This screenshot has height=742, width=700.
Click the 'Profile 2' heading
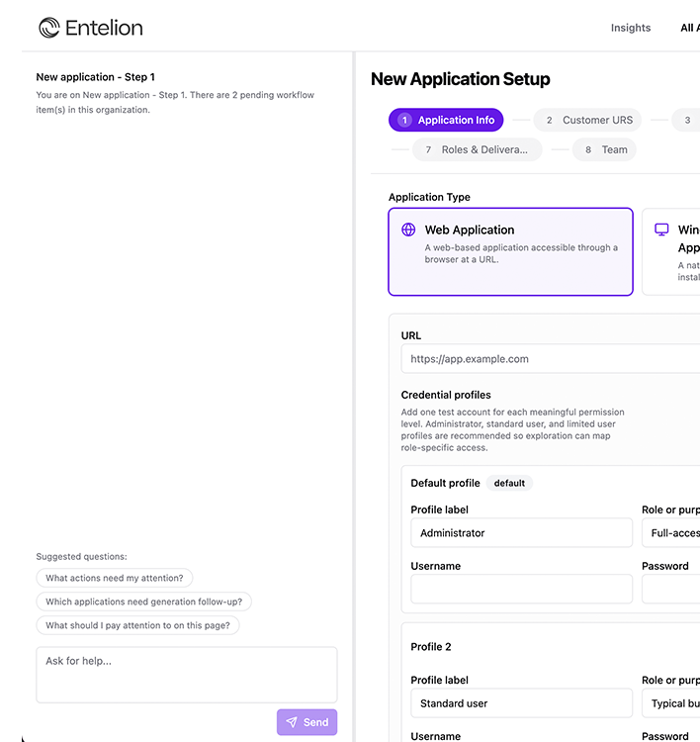click(431, 646)
